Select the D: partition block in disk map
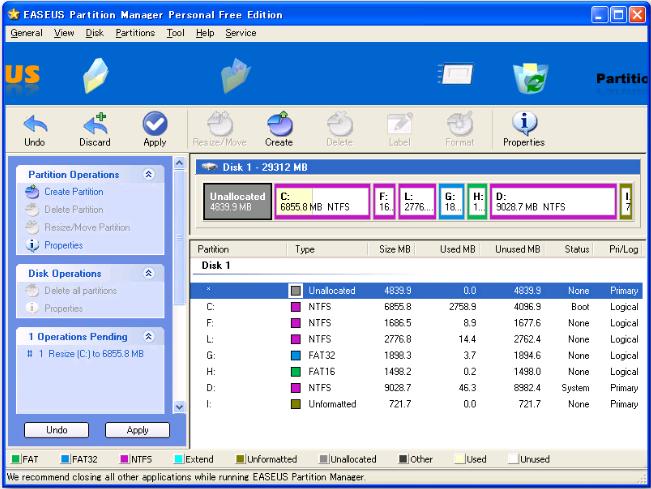This screenshot has width=651, height=489. 553,201
